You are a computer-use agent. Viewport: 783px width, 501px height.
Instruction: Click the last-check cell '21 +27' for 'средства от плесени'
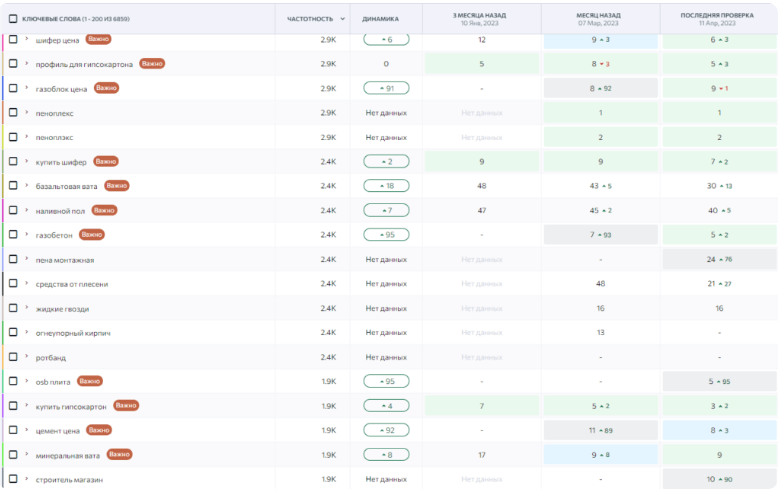[x=720, y=284]
